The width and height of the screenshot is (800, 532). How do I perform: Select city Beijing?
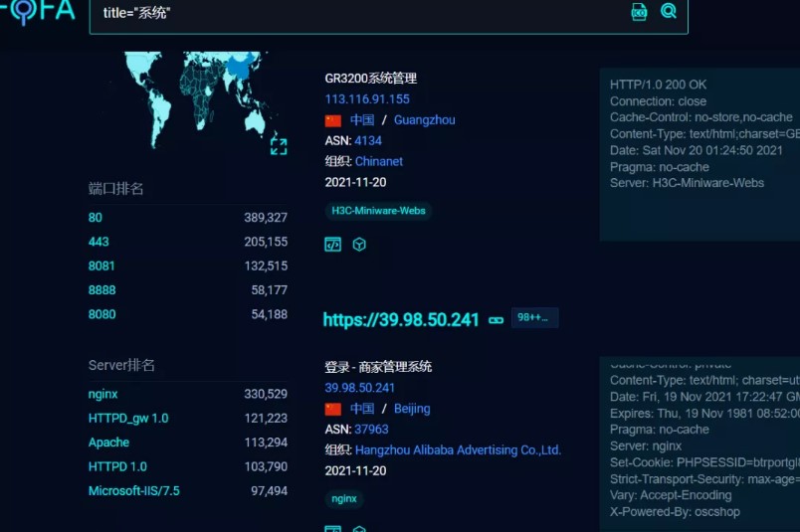click(x=412, y=409)
